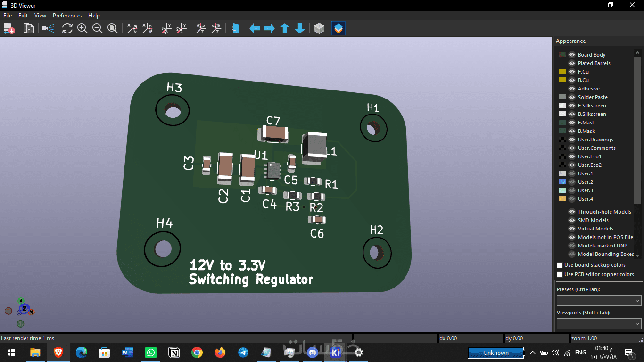Toggle orthographic projection cube icon

pyautogui.click(x=319, y=29)
